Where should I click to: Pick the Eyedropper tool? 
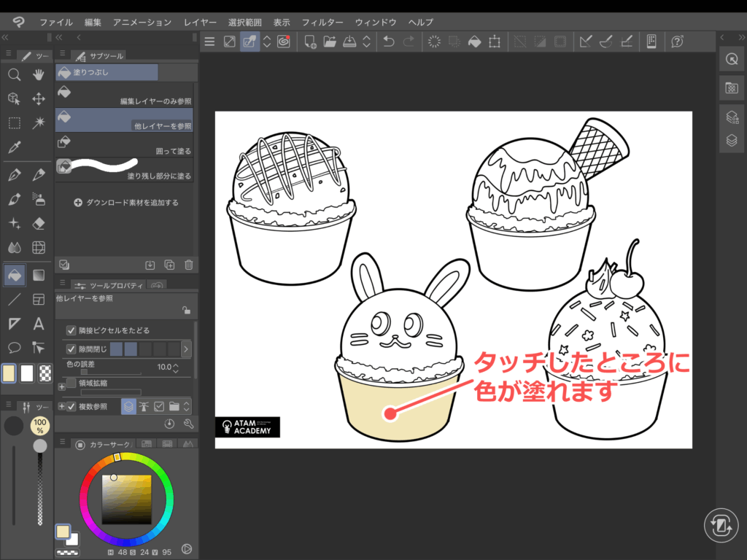[13, 147]
